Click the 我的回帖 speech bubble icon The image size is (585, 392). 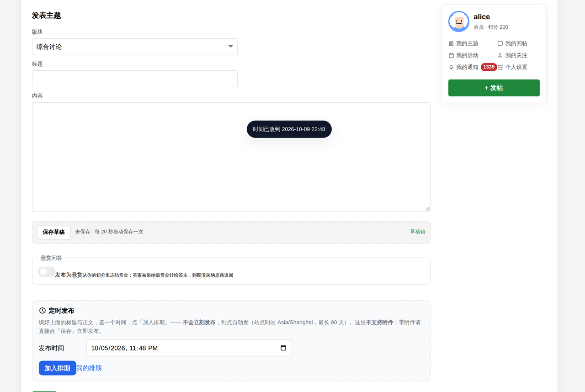(x=500, y=43)
